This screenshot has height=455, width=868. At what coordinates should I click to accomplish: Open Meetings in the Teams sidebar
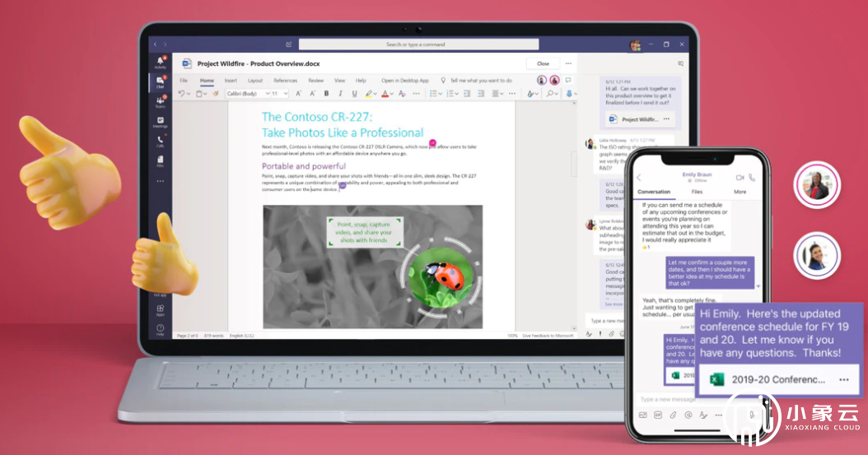[x=160, y=122]
